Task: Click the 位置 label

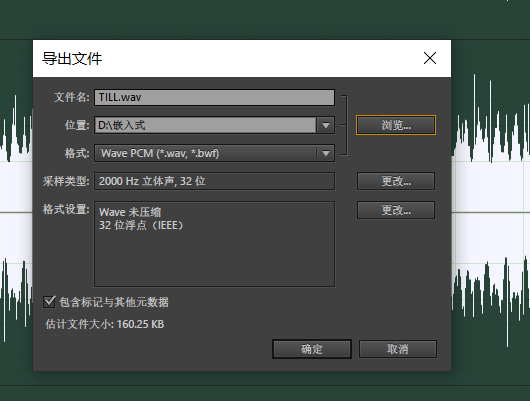Action: point(77,125)
